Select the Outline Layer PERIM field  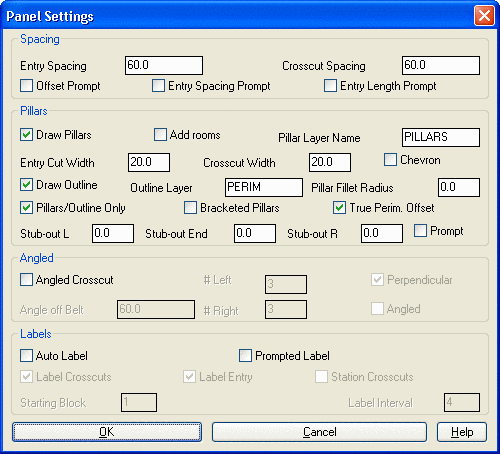(x=264, y=187)
